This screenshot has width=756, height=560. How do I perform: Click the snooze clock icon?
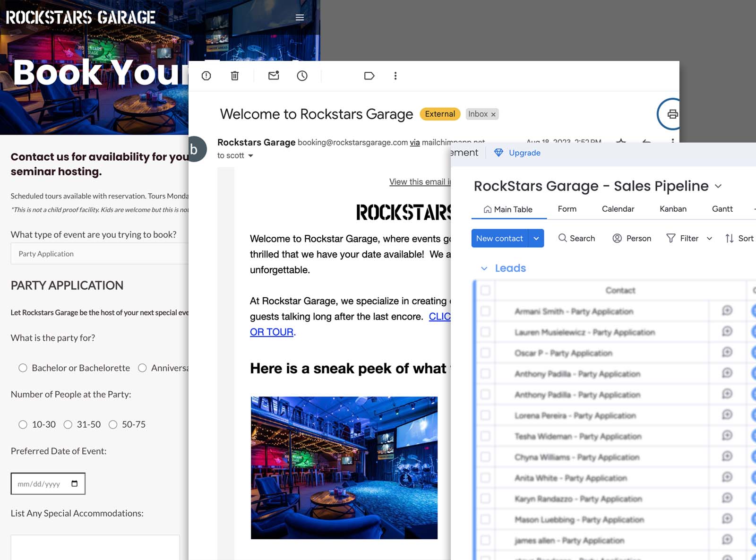pyautogui.click(x=302, y=76)
